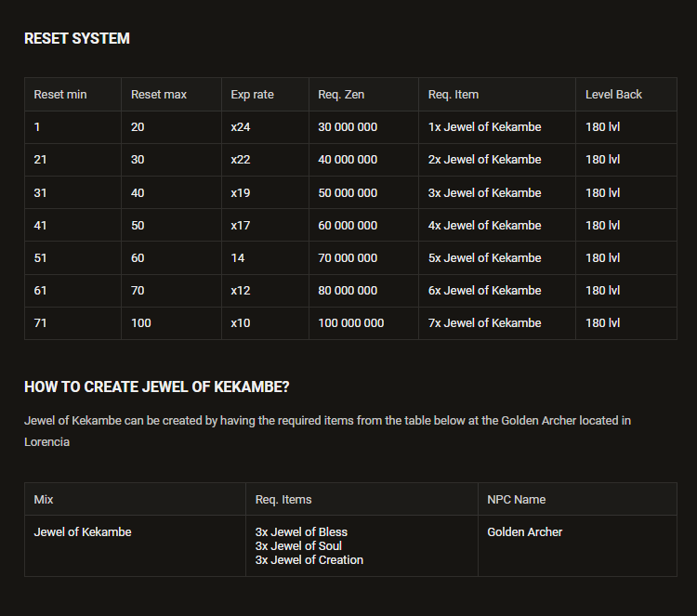This screenshot has height=616, width=697.
Task: Select the 3x Jewel of Soul line
Action: coord(298,546)
